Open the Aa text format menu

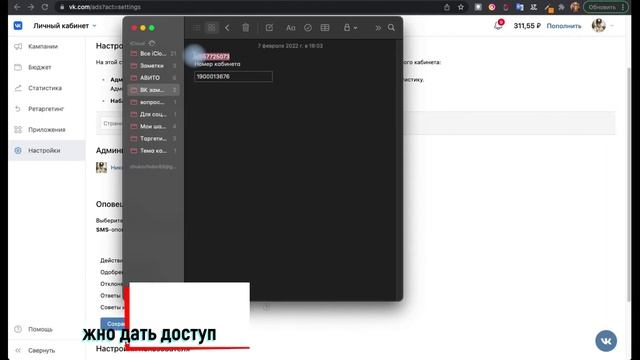tap(291, 28)
